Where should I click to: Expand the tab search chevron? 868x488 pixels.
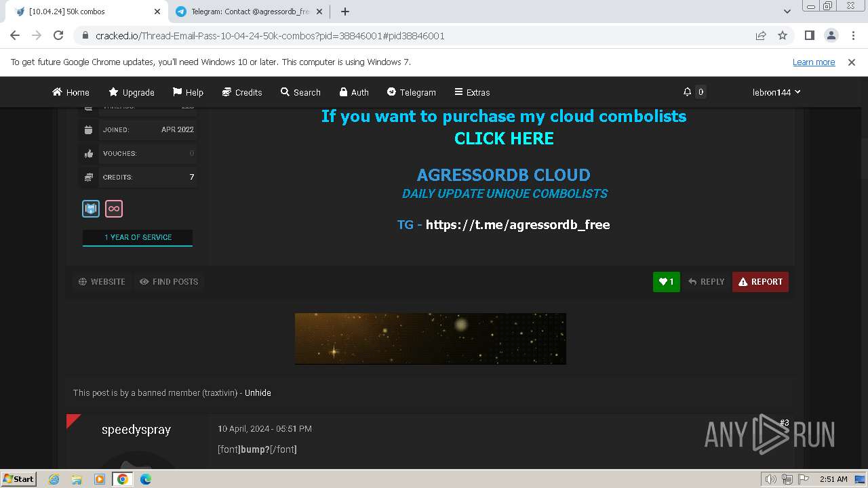tap(787, 12)
